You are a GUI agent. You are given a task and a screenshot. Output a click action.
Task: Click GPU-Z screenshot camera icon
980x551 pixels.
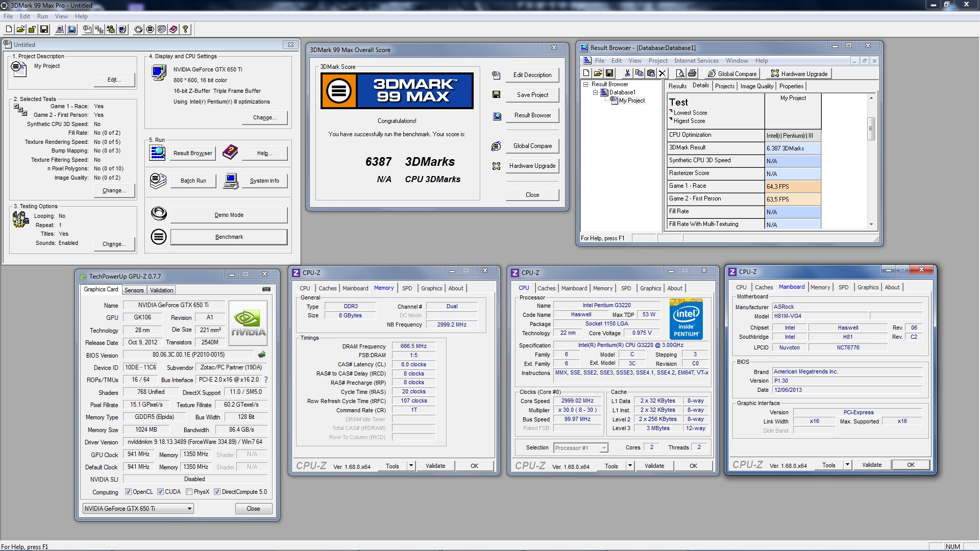(x=266, y=289)
